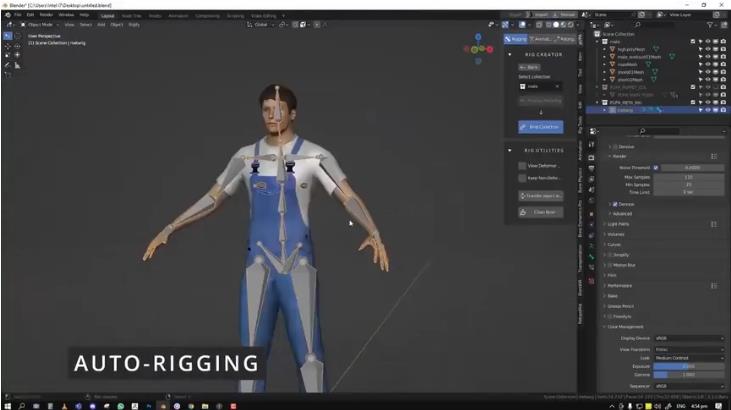Open the File menu

point(18,15)
